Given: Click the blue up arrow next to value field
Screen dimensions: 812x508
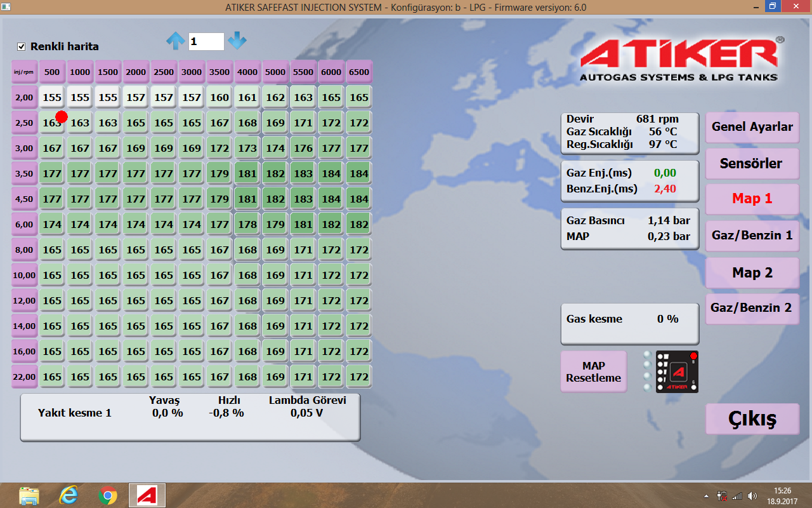Looking at the screenshot, I should tap(175, 41).
